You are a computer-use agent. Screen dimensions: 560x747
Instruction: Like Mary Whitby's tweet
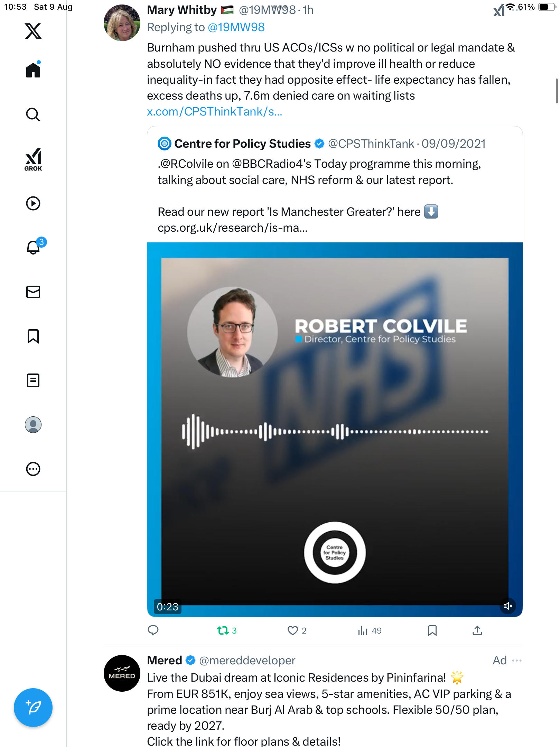(292, 630)
